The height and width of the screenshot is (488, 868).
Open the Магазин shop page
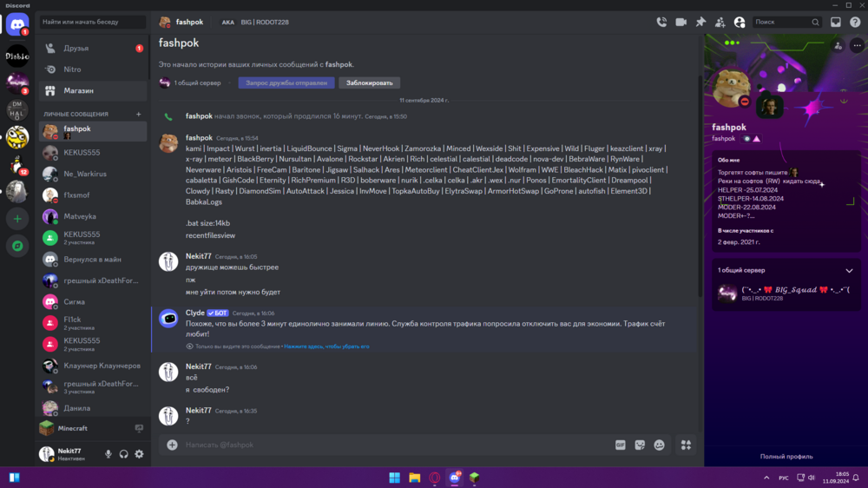(x=93, y=91)
